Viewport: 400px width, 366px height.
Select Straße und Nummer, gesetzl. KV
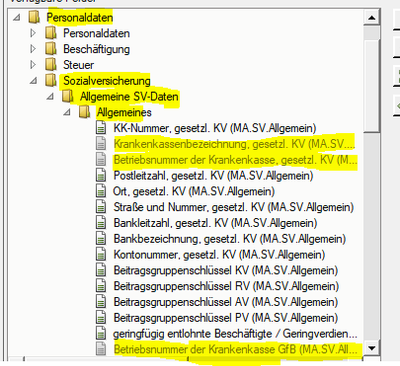233,207
